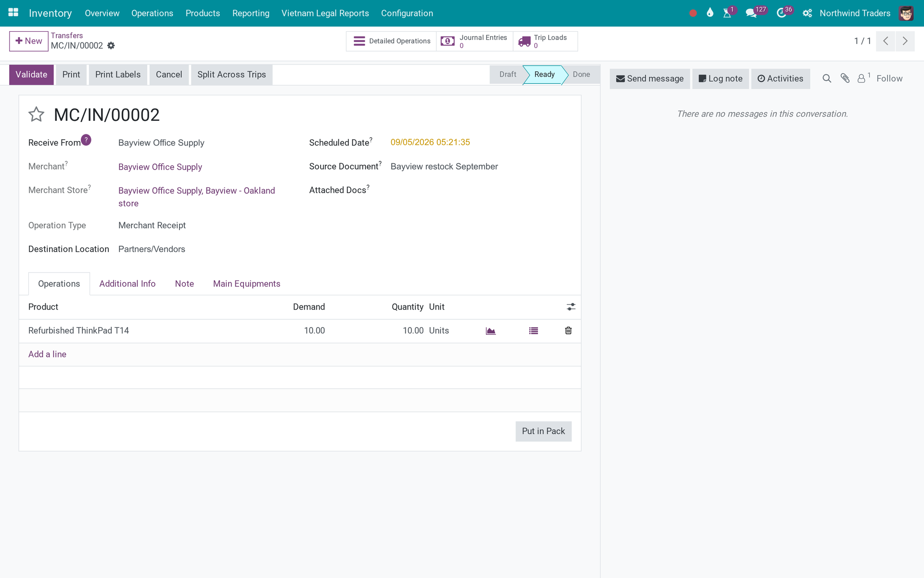Click Log note button
Image resolution: width=924 pixels, height=578 pixels.
tap(720, 79)
